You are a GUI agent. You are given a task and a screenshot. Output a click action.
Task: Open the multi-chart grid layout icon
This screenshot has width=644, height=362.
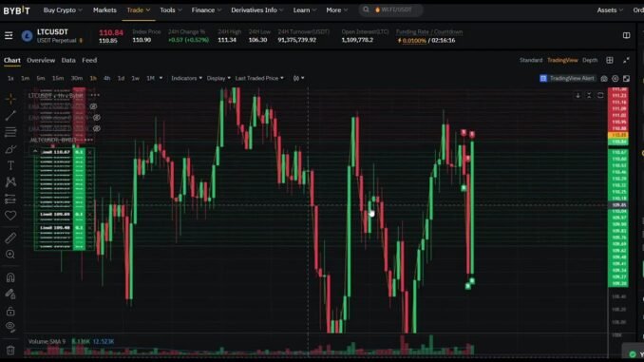[610, 60]
